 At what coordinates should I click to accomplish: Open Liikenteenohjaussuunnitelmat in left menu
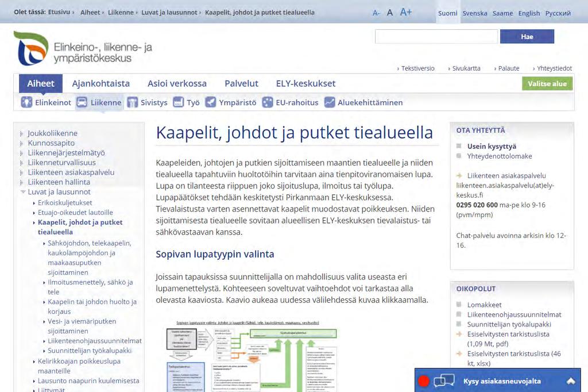(95, 341)
